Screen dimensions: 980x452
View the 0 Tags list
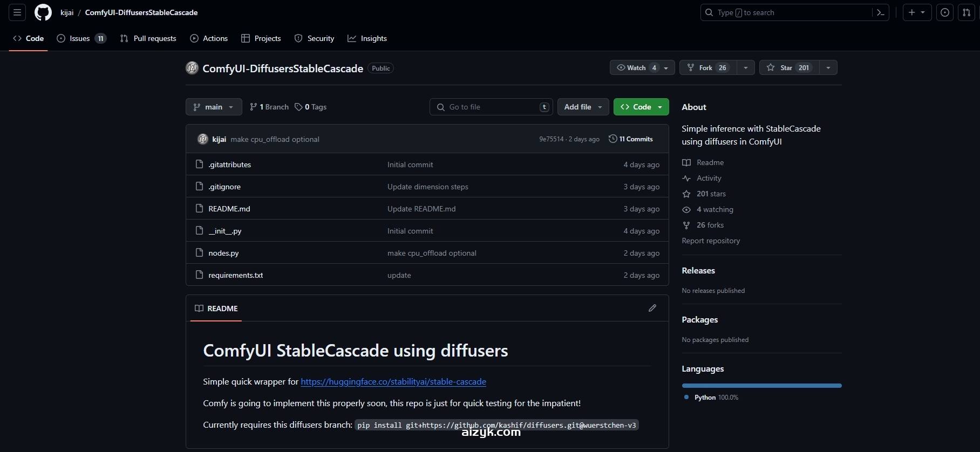click(311, 107)
